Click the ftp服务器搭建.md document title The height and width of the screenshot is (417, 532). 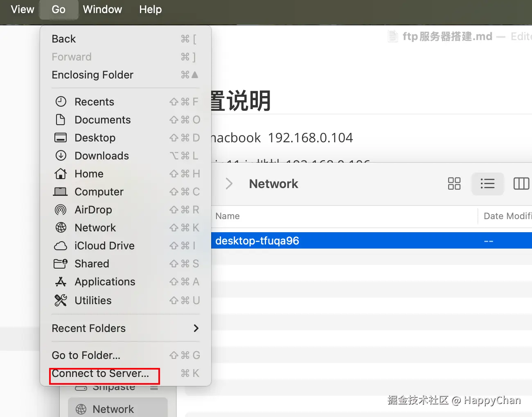point(447,36)
